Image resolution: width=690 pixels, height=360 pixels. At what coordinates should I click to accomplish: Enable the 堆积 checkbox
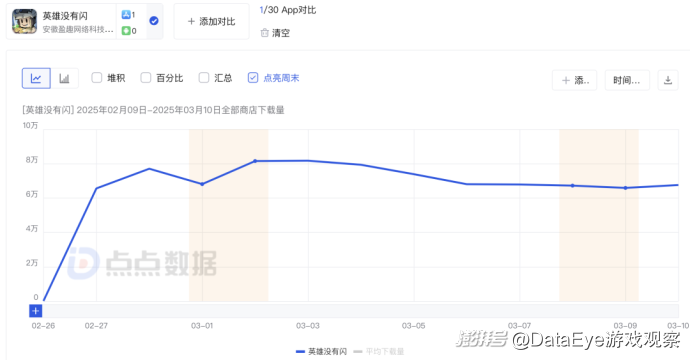click(96, 78)
